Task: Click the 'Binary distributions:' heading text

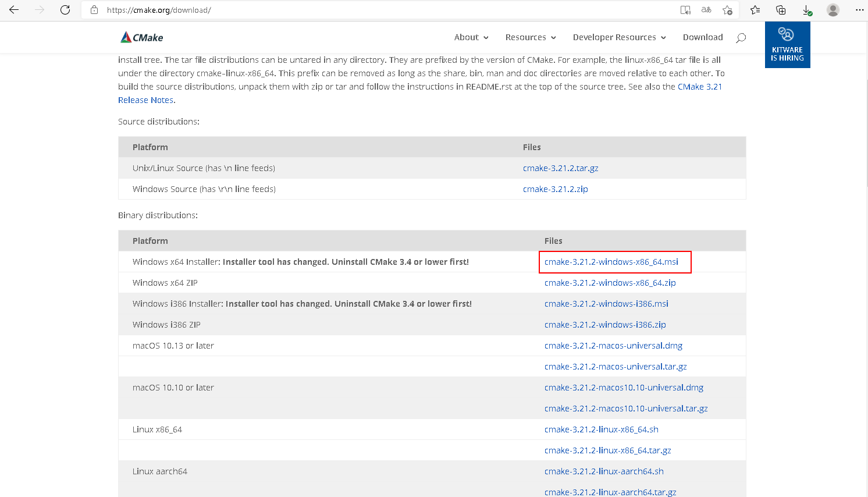Action: point(158,215)
